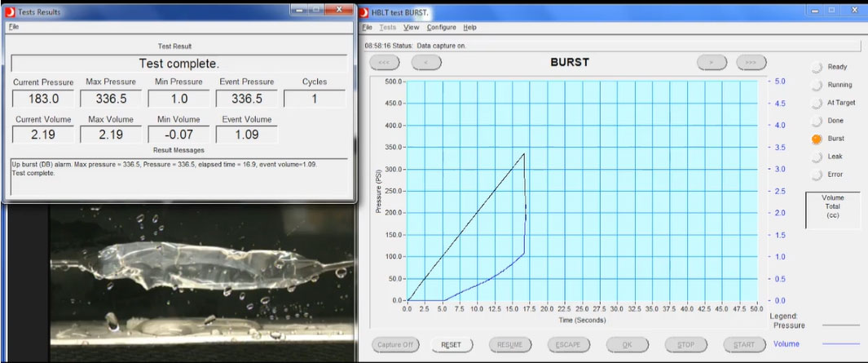The height and width of the screenshot is (363, 868).
Task: Open the Configure menu
Action: pyautogui.click(x=441, y=27)
